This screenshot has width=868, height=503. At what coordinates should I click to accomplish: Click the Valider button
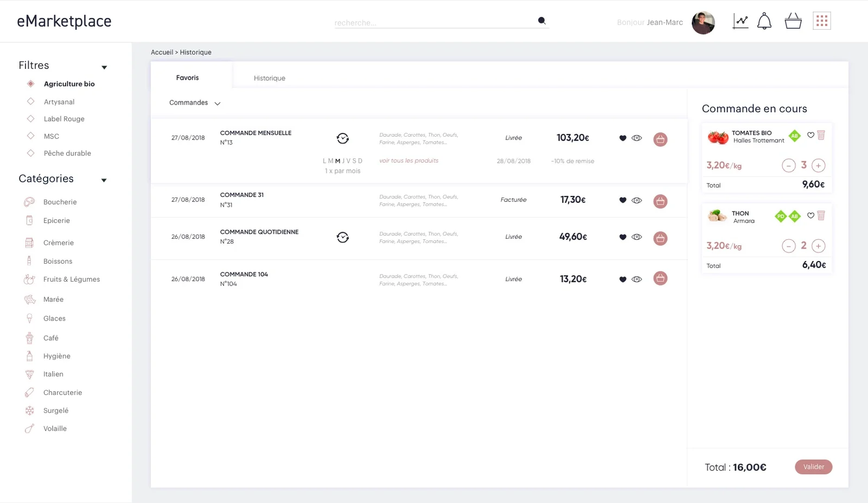813,467
